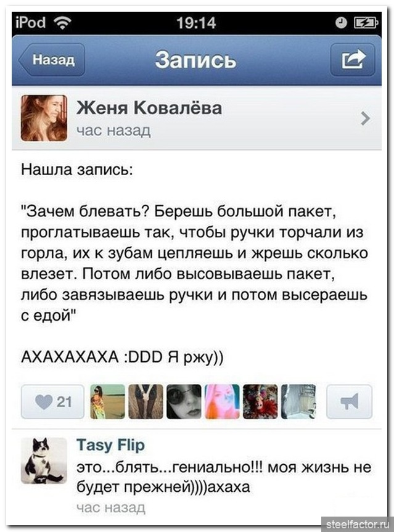Open the pink-toned liker avatar

[x=223, y=402]
